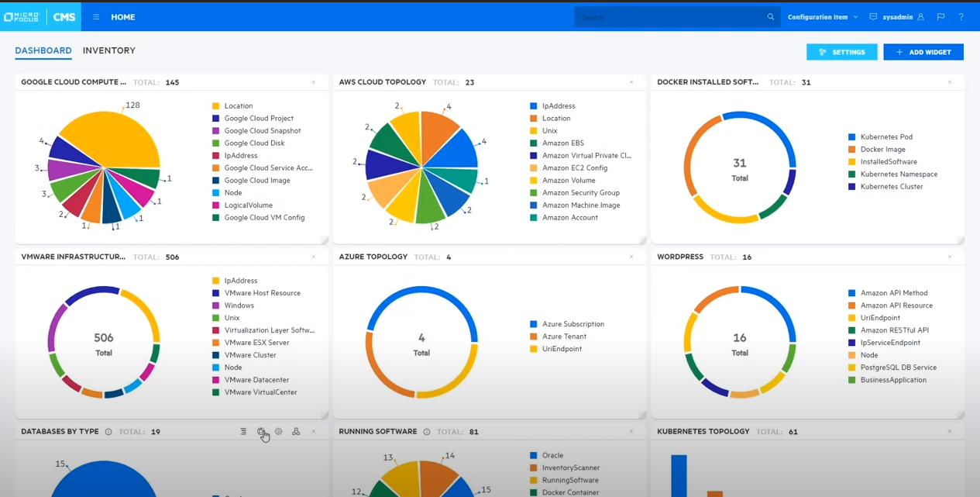This screenshot has width=980, height=497.
Task: Click the Micro Focus logo
Action: 21,16
